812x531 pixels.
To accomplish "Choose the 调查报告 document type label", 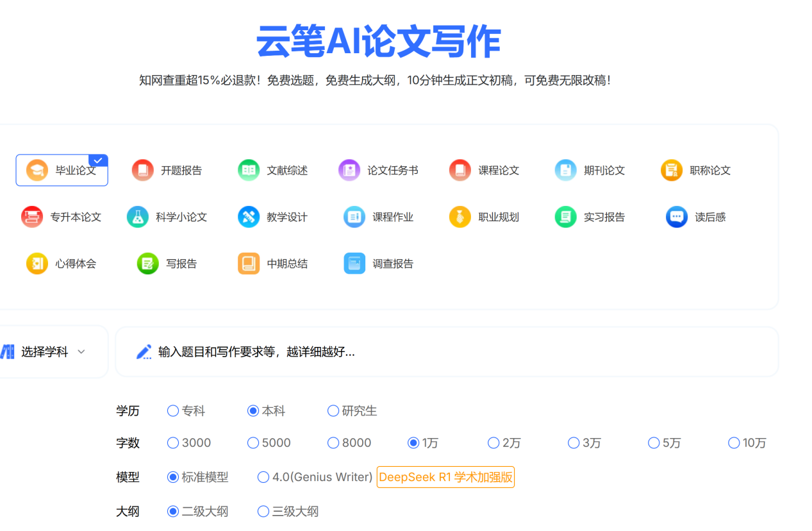I will pos(393,264).
